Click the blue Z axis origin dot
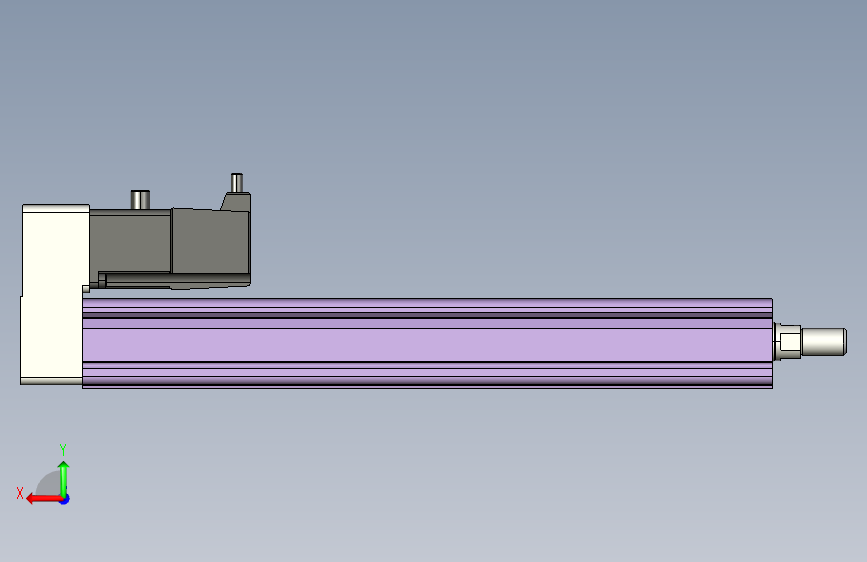The image size is (867, 562). (65, 499)
